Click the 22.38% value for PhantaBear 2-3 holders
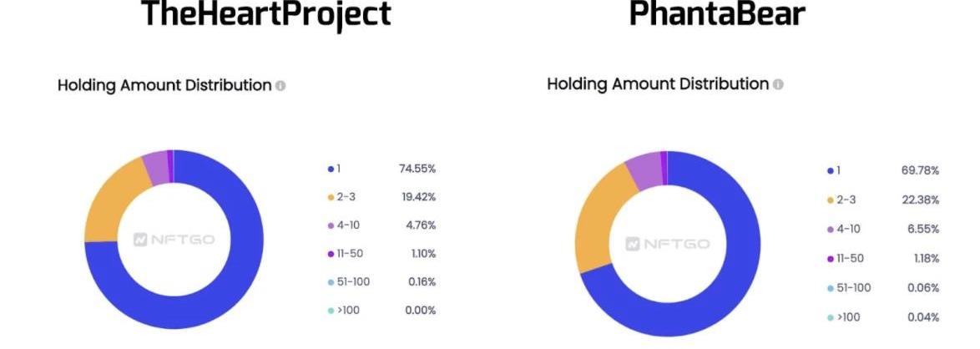The height and width of the screenshot is (349, 980). 920,200
